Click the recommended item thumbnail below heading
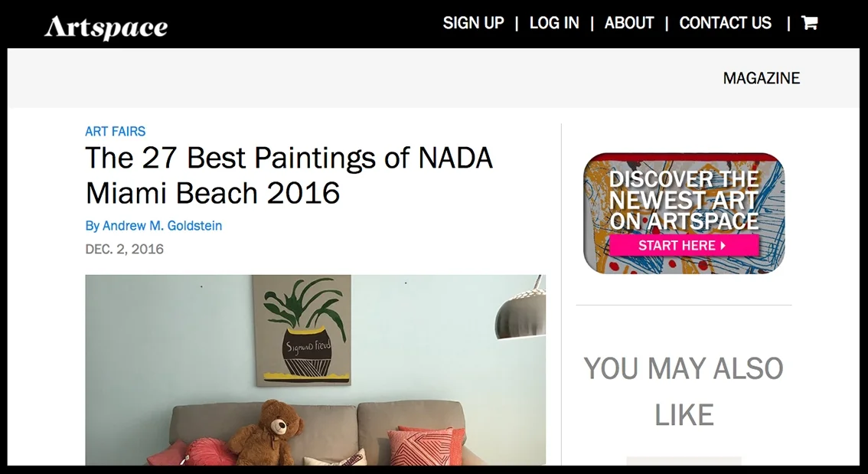This screenshot has height=474, width=868. (x=684, y=461)
